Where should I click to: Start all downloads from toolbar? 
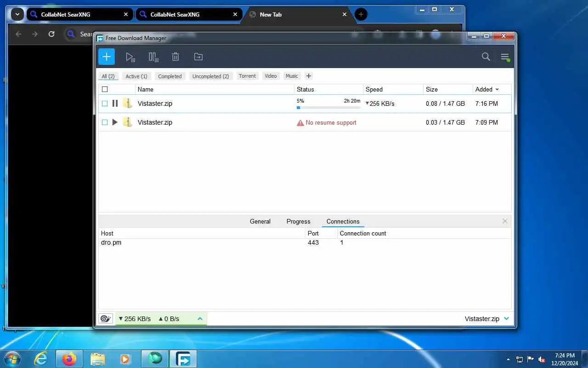click(130, 57)
